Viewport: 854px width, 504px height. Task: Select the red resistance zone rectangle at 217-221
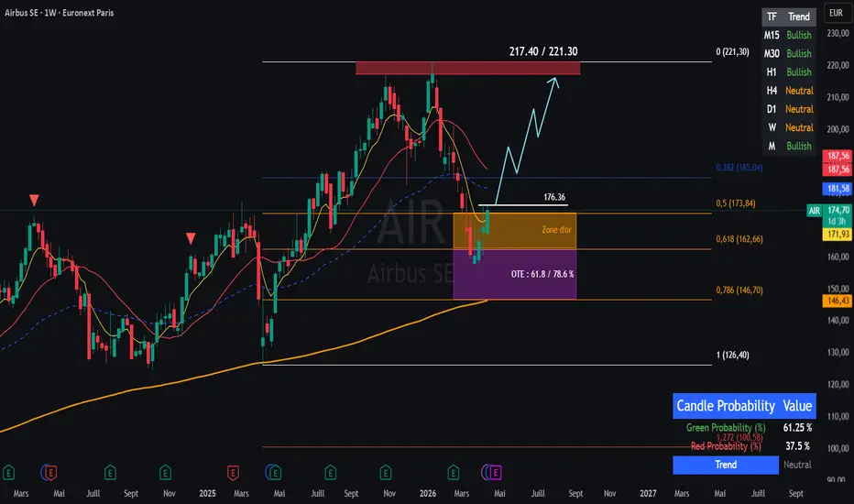(467, 68)
